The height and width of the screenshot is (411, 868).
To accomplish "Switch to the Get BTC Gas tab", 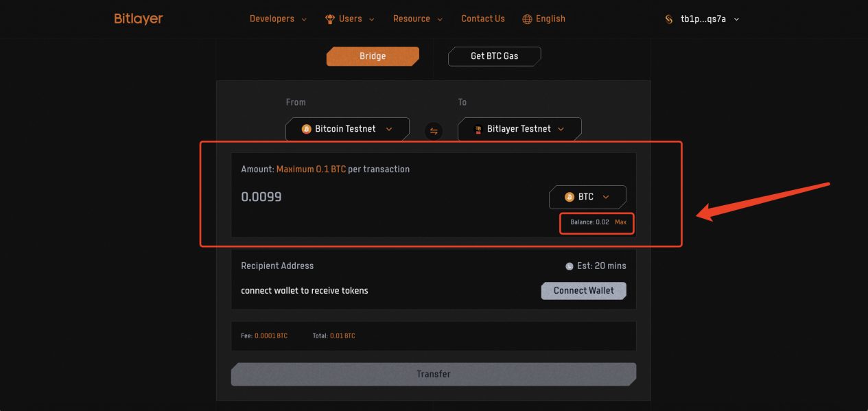I will click(494, 56).
